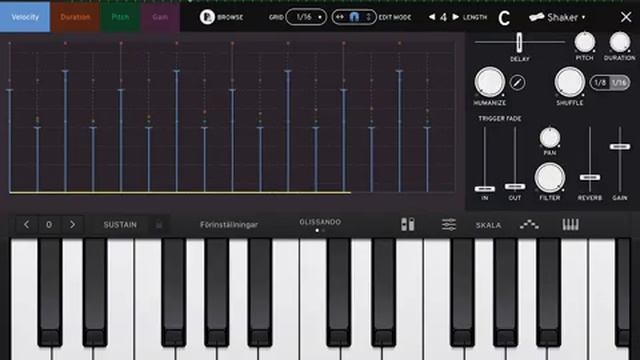Click the Gain slider handle
This screenshot has height=360, width=640.
[x=620, y=147]
